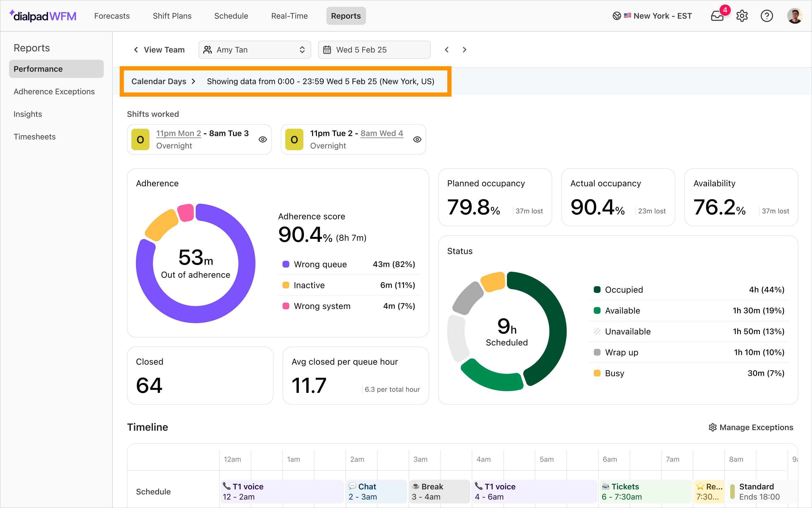
Task: Click the Occupied dark green swatch
Action: click(597, 290)
